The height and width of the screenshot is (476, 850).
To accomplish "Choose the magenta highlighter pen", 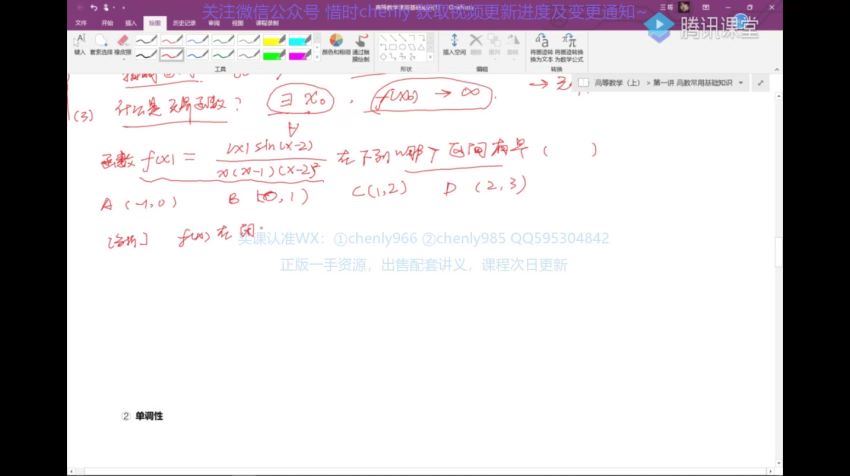I will point(299,55).
